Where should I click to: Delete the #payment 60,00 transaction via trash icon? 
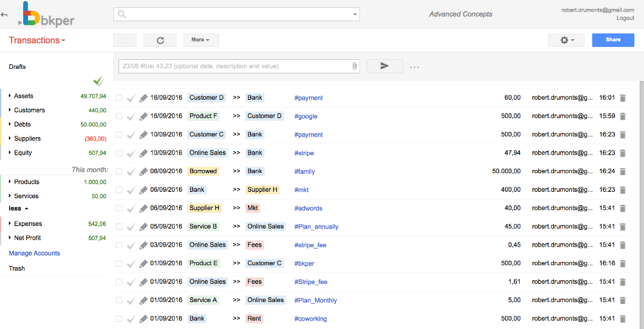tap(623, 98)
